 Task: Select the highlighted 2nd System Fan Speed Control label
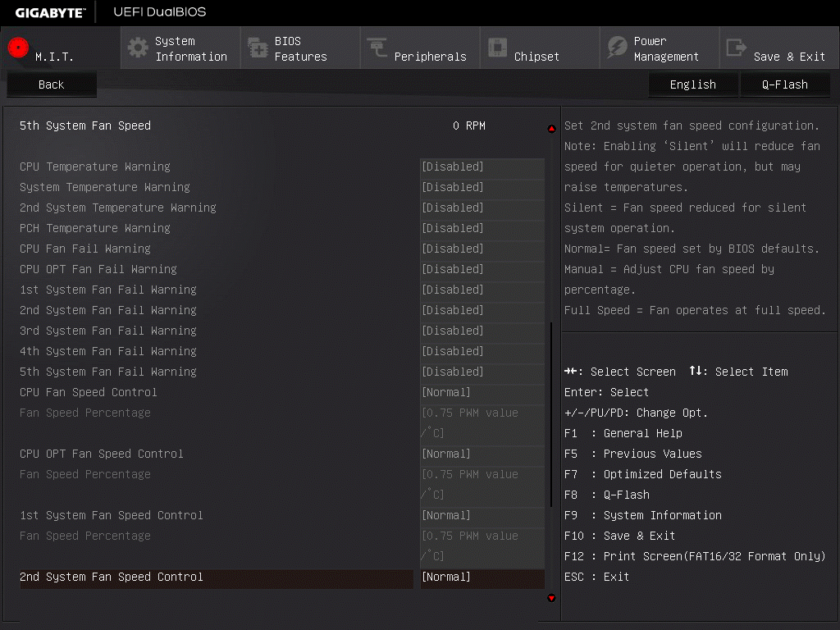112,577
